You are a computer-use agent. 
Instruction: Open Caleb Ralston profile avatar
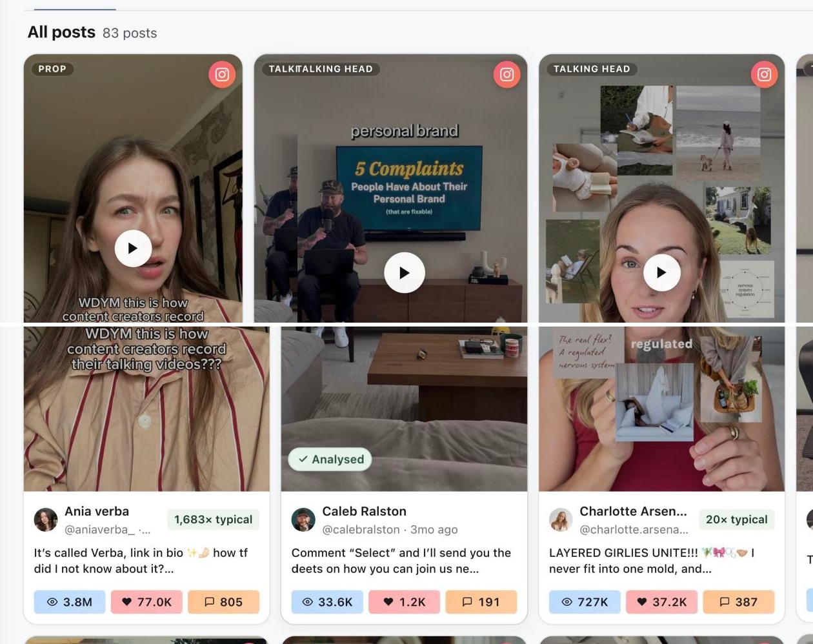point(303,519)
